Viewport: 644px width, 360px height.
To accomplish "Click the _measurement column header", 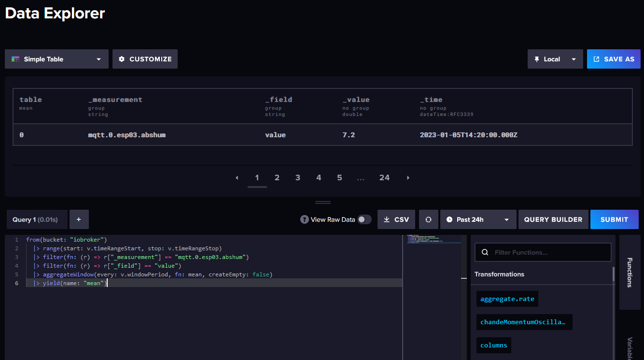I will 115,100.
